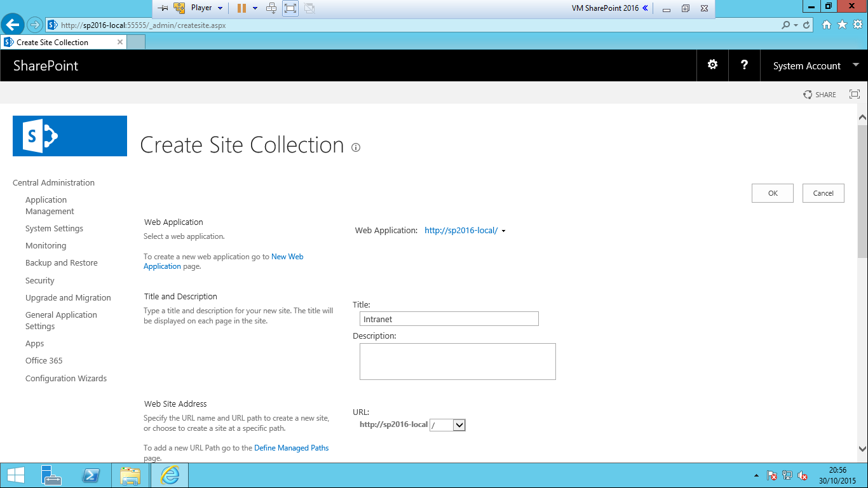Toggle VMware full screen mode icon

click(x=290, y=8)
